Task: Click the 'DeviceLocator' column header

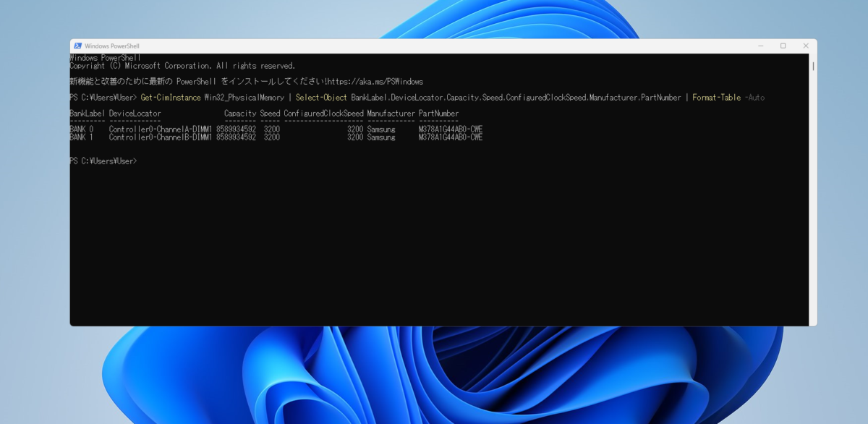Action: 135,114
